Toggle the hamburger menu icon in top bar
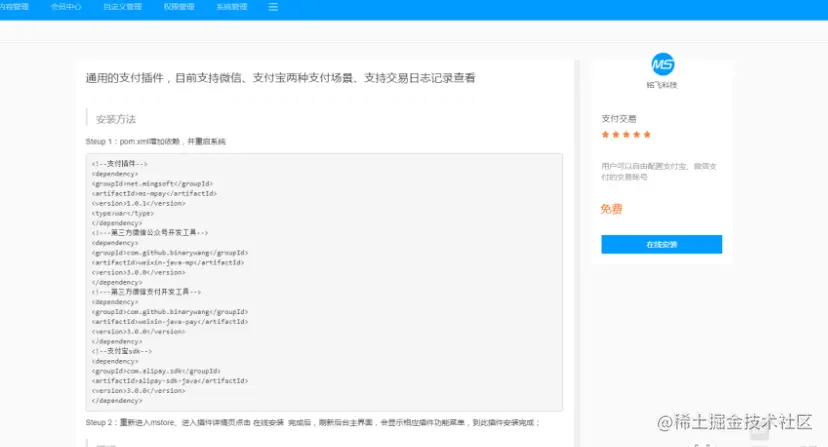This screenshot has width=828, height=447. pyautogui.click(x=273, y=7)
